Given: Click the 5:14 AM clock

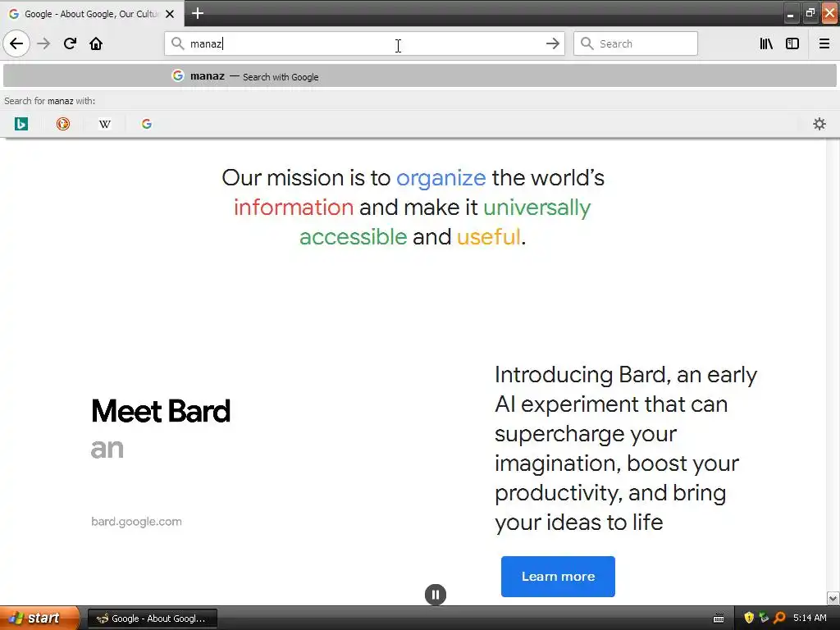Looking at the screenshot, I should click(810, 618).
